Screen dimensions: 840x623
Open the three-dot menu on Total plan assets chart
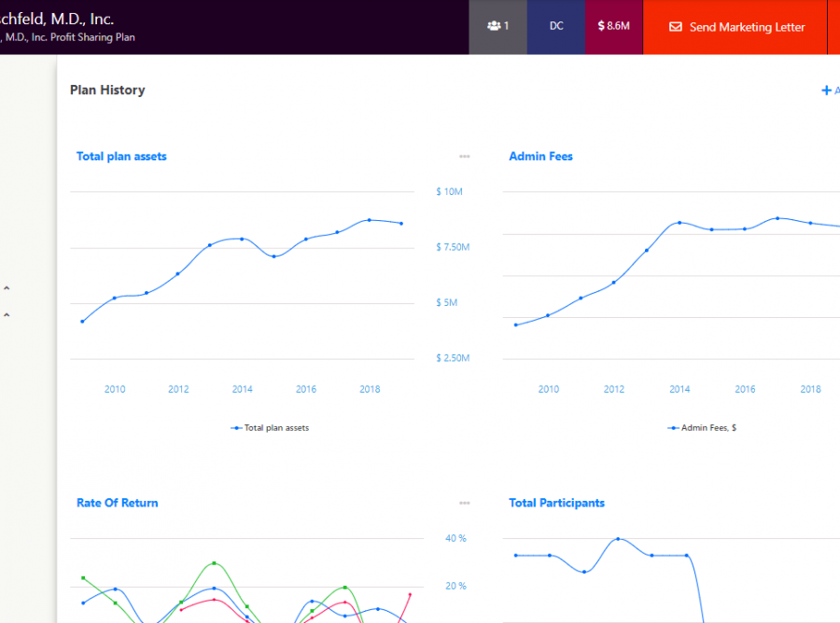click(x=464, y=157)
